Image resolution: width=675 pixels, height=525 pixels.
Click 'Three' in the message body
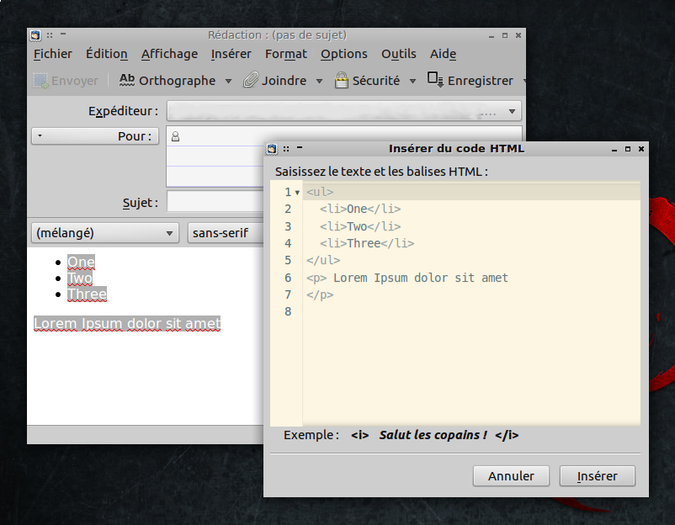tap(87, 295)
